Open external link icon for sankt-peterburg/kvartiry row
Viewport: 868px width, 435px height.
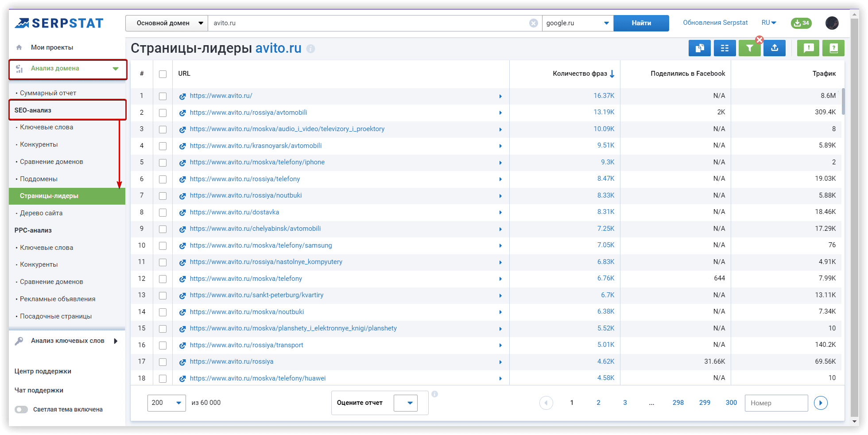coord(182,295)
